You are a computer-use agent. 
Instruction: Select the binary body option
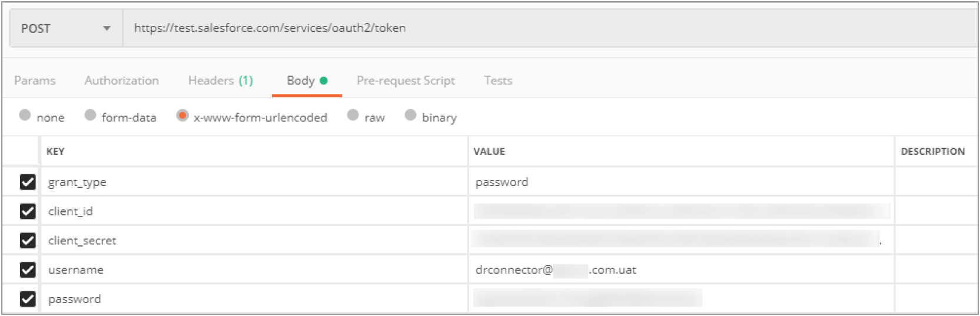pos(410,115)
